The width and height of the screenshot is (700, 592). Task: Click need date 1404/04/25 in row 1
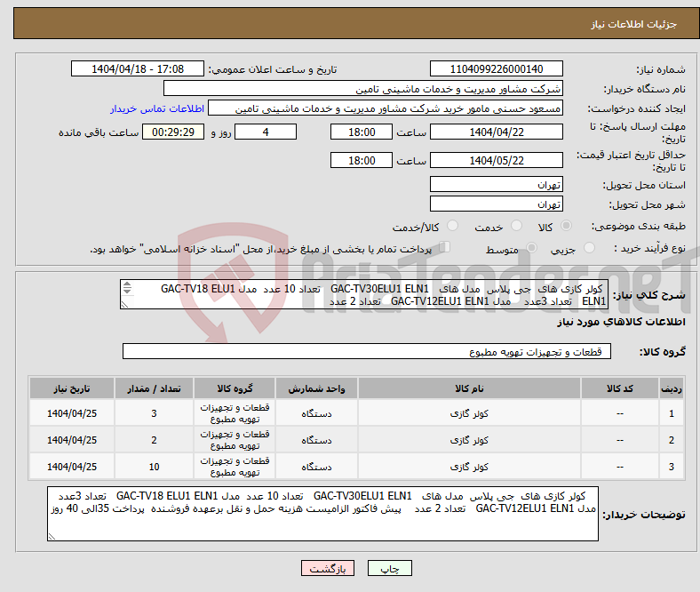[72, 413]
